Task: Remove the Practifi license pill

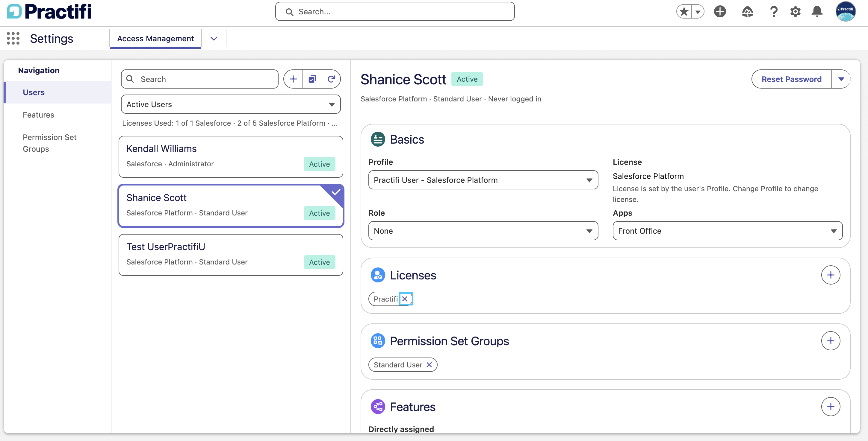Action: coord(405,299)
